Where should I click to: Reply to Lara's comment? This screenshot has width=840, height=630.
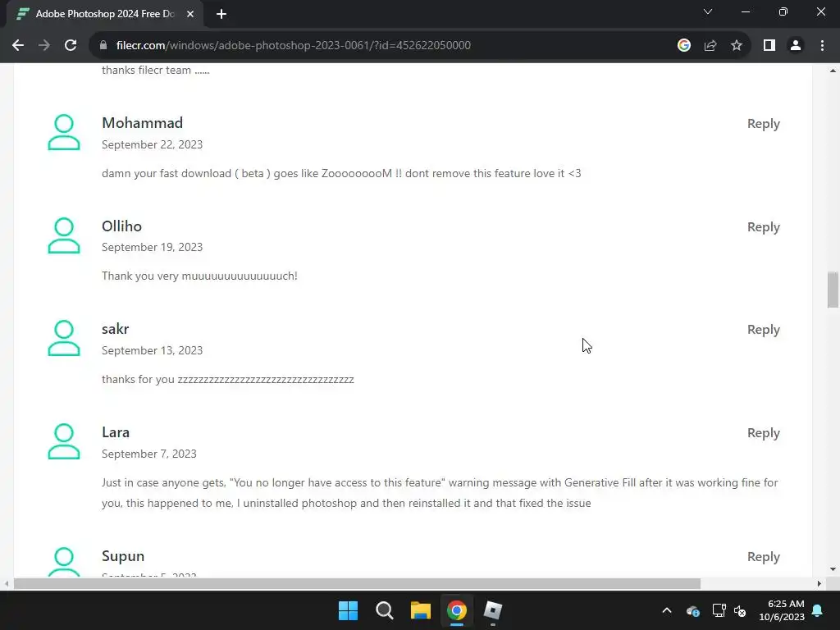point(764,433)
